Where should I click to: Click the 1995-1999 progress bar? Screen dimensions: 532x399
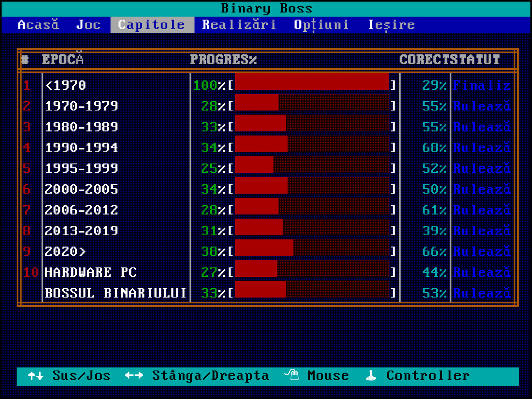312,168
